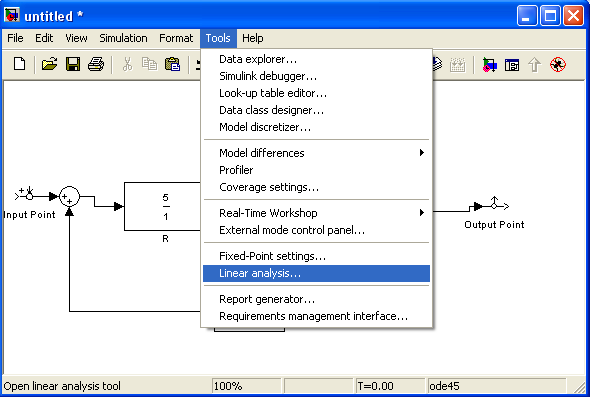Viewport: 590px width, 397px height.
Task: Expand the Real-Time Workshop submenu
Action: click(x=316, y=213)
